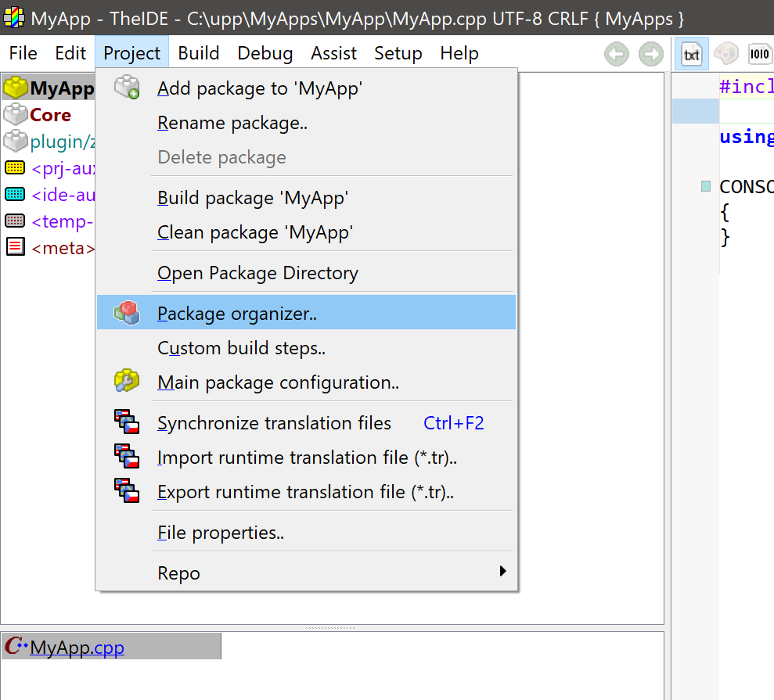Select Open Package Directory

257,273
